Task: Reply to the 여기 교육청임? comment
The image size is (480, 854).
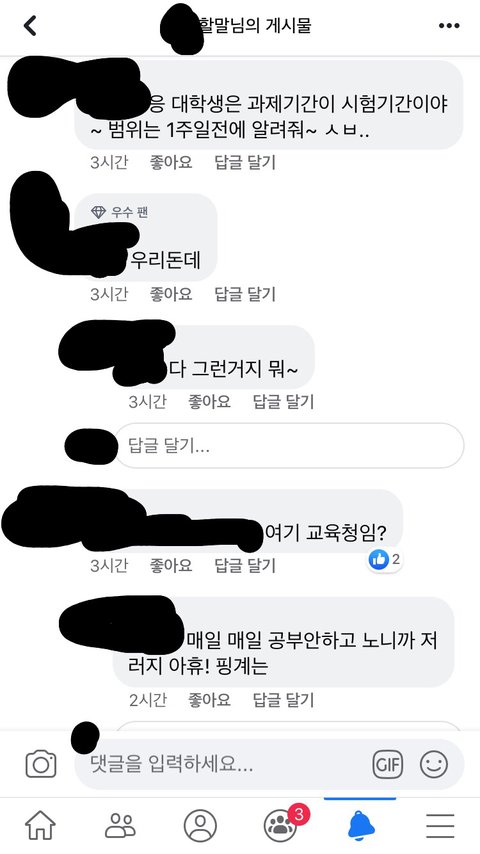Action: pyautogui.click(x=245, y=565)
